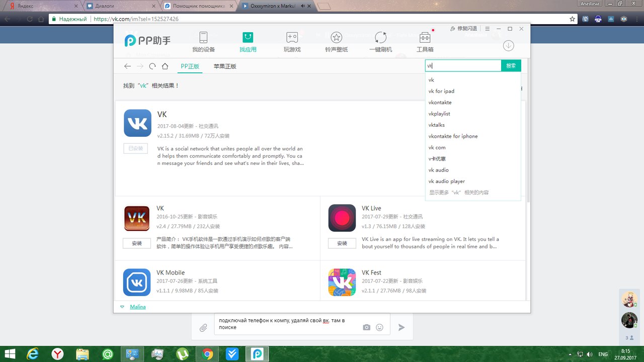
Task: Open Yandex Browser from the taskbar
Action: tap(58, 354)
